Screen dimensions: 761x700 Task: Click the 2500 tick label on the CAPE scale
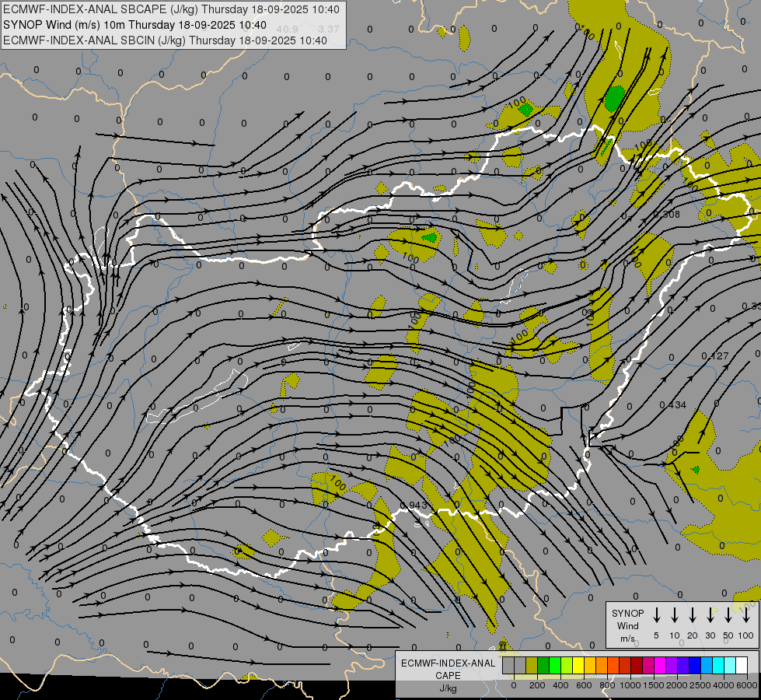pyautogui.click(x=700, y=685)
